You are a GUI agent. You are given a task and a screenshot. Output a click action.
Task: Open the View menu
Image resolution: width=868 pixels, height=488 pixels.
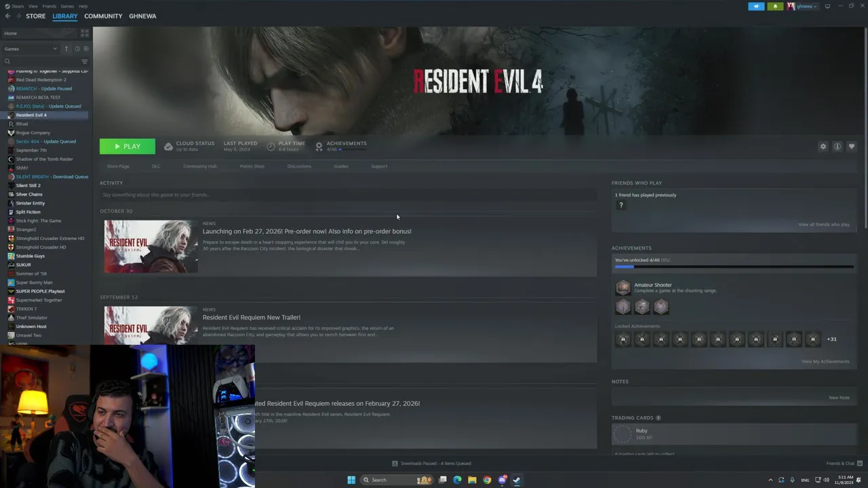(33, 6)
